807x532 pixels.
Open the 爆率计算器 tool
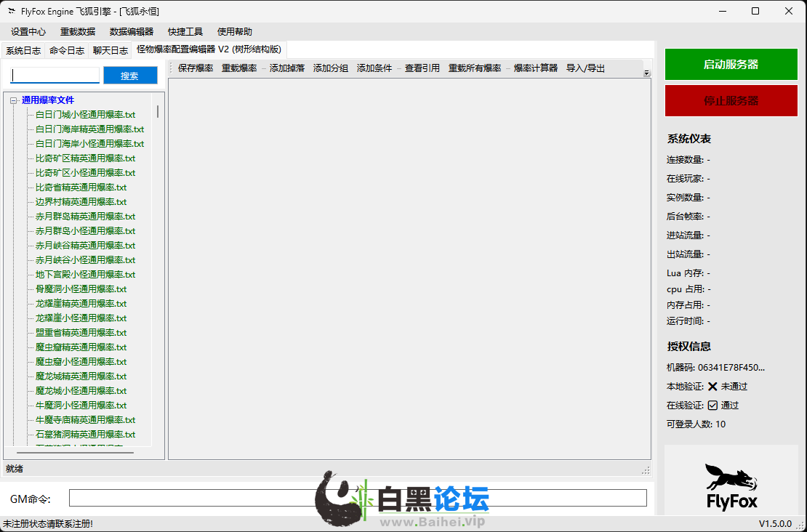(x=536, y=68)
